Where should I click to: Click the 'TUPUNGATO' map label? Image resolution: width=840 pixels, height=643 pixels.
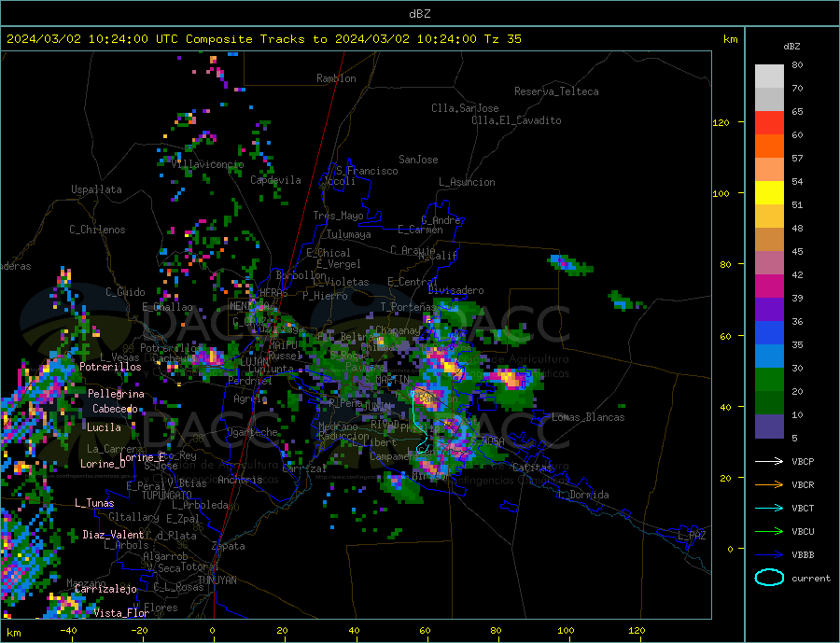[x=167, y=496]
